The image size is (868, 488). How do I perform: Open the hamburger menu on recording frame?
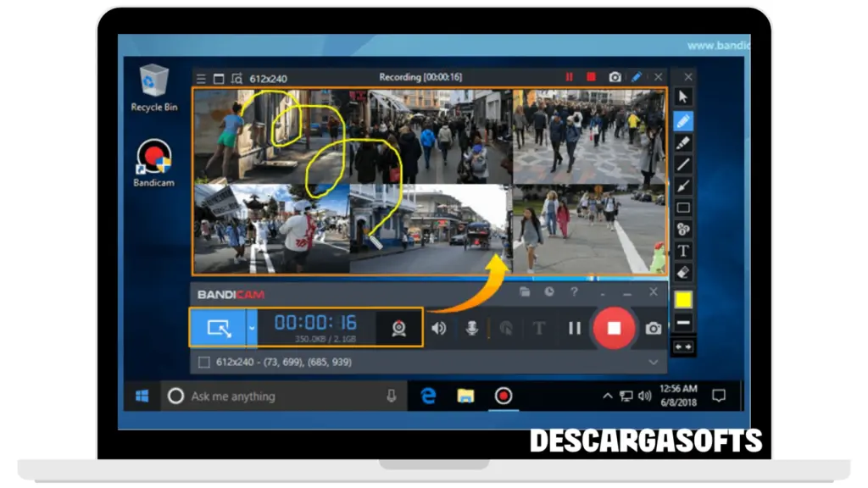(201, 79)
